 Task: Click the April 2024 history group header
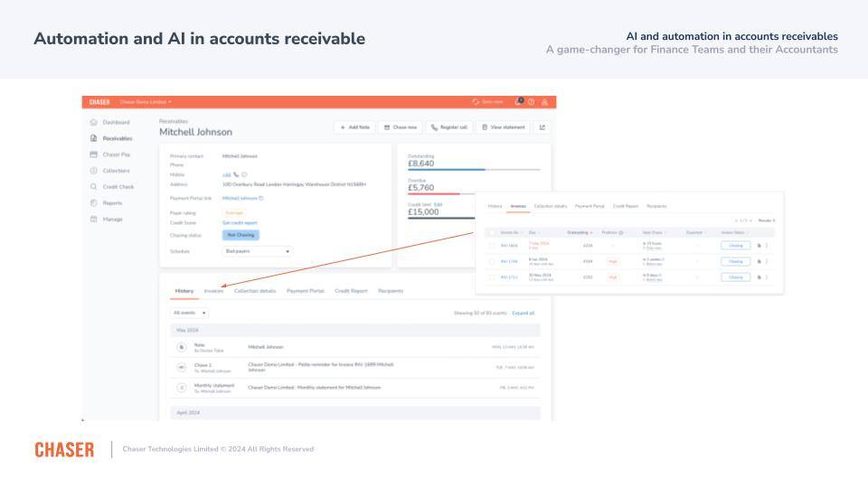354,413
